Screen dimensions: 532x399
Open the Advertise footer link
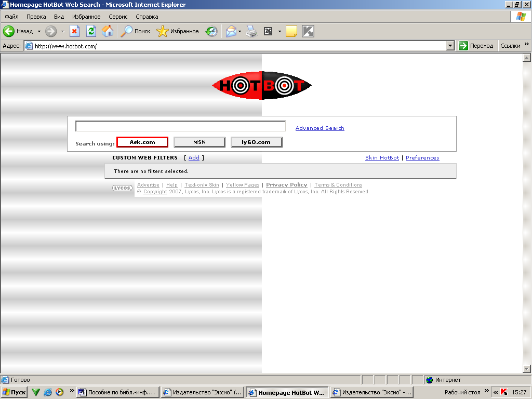(x=148, y=185)
